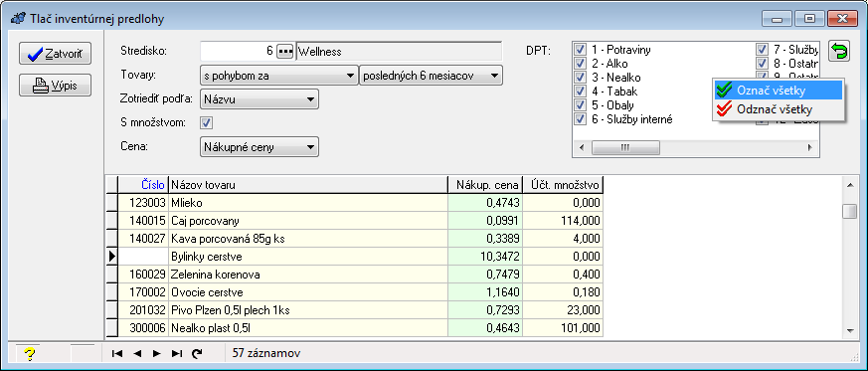The height and width of the screenshot is (371, 868).
Task: Uncheck 6 - Služby interné checkbox
Action: [580, 118]
